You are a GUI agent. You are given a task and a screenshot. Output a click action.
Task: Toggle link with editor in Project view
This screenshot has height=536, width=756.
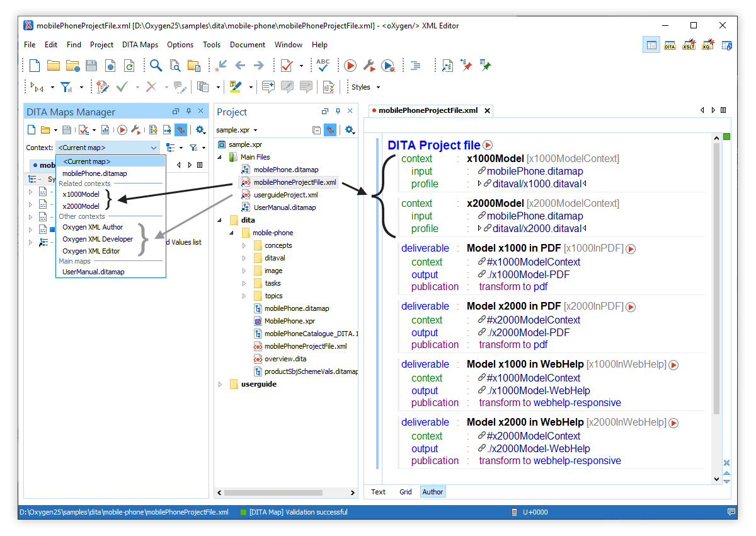(x=330, y=130)
